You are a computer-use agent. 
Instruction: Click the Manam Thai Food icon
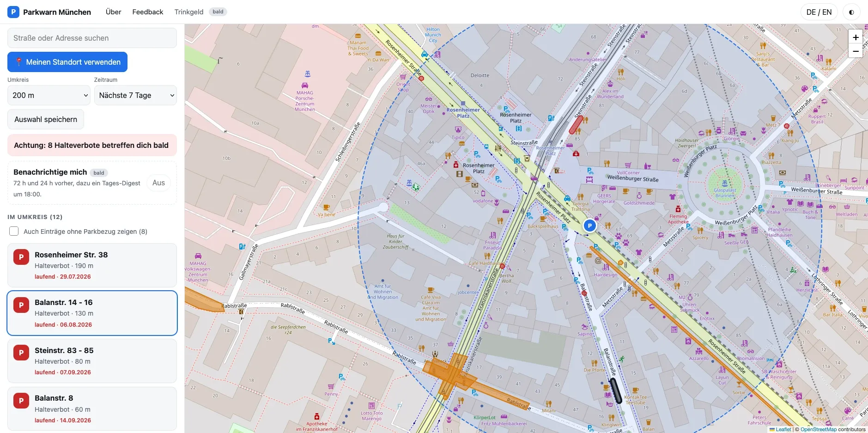point(358,36)
